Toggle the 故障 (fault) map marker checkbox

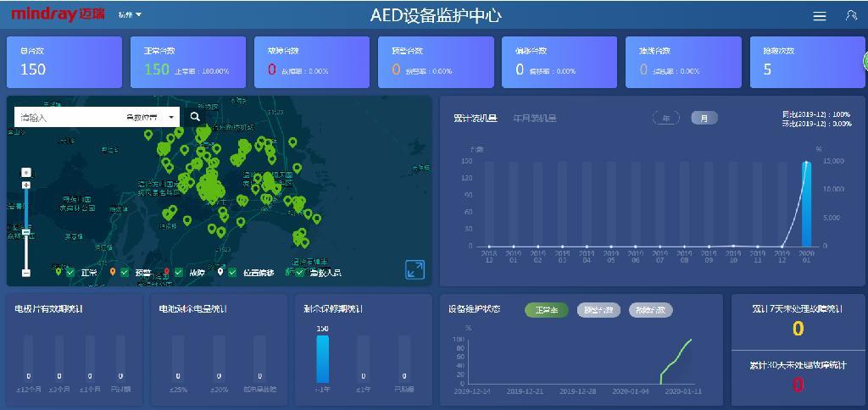pos(179,272)
